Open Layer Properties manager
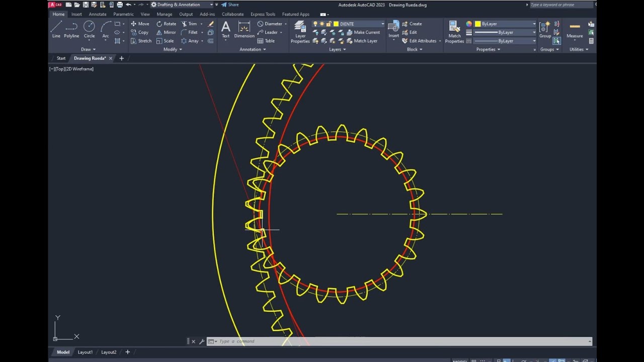The height and width of the screenshot is (362, 644). pos(300,32)
